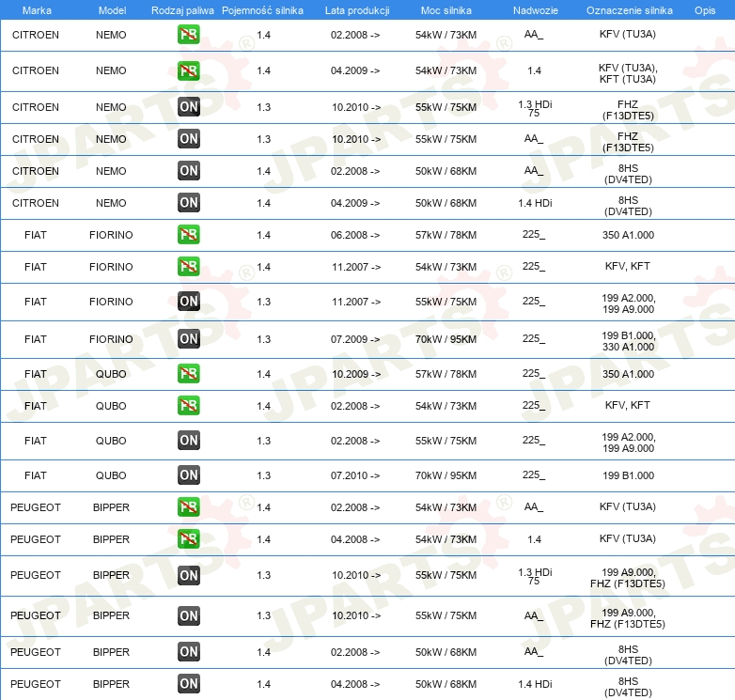The image size is (735, 700).
Task: Click '57kW / 78KM' in Fiat Qubo row
Action: [446, 374]
